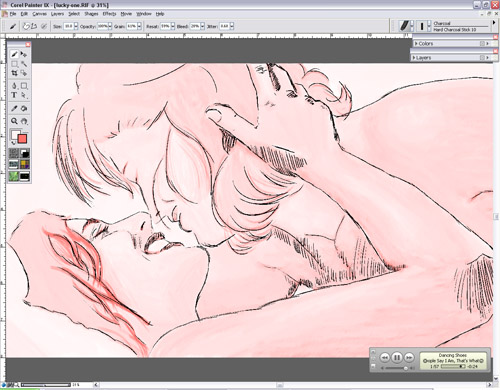Screen dimensions: 500x390
Task: Skip to next track in player
Action: click(409, 357)
